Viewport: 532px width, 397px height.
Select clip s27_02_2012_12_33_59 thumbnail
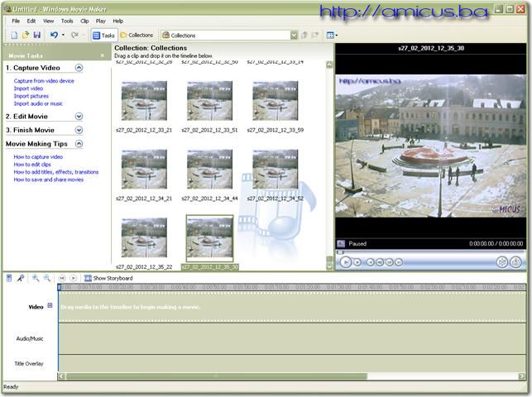(276, 100)
